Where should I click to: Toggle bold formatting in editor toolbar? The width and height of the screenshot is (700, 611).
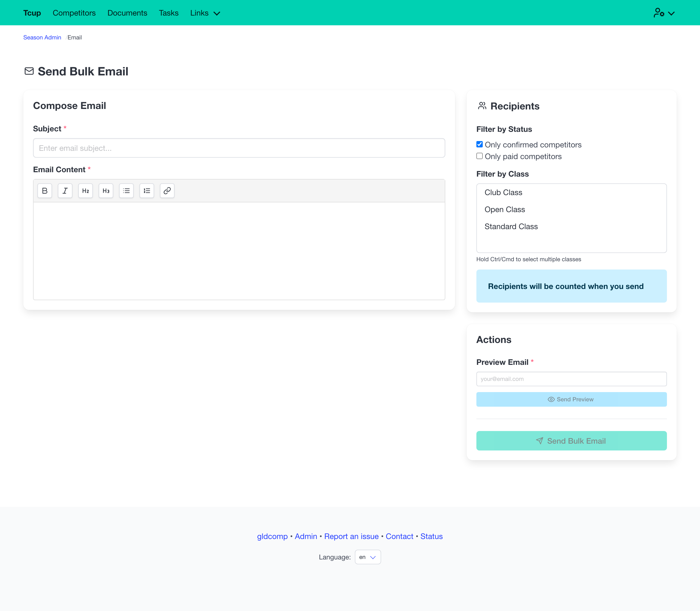pos(45,191)
